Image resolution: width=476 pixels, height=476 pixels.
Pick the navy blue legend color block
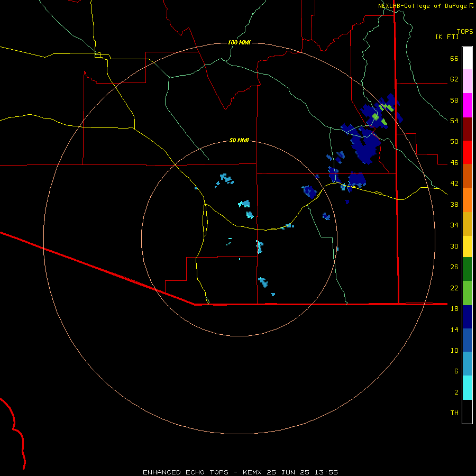point(467,317)
